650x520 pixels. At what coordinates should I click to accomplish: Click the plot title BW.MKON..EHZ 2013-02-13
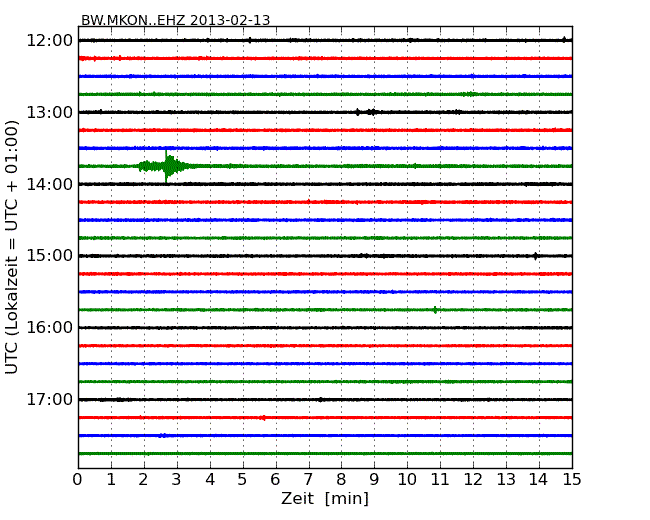tap(175, 20)
